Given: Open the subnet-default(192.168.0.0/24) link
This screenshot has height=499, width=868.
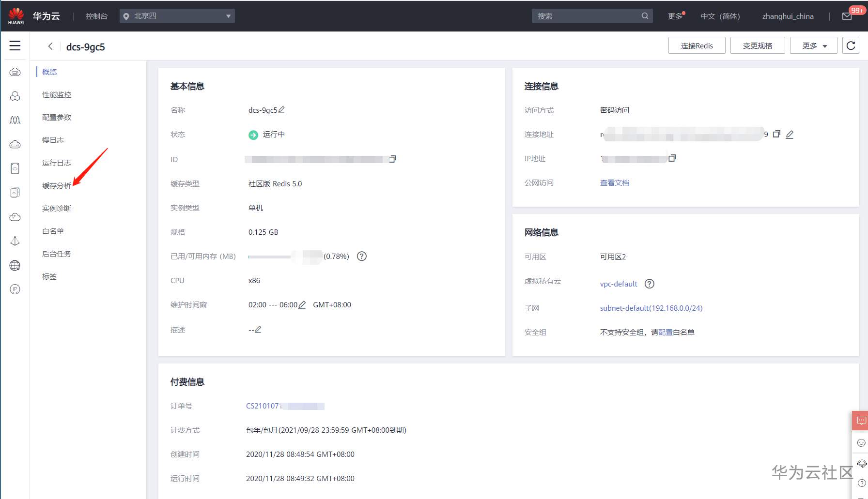Looking at the screenshot, I should coord(651,308).
